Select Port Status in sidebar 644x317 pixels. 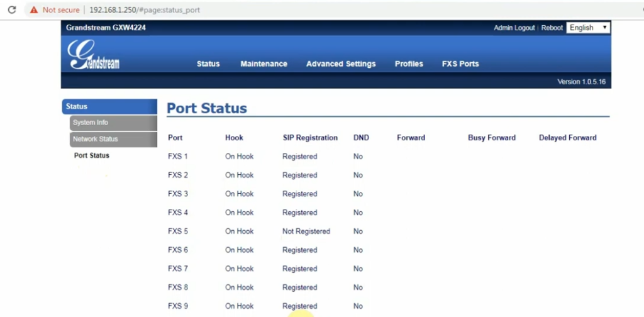(x=92, y=155)
